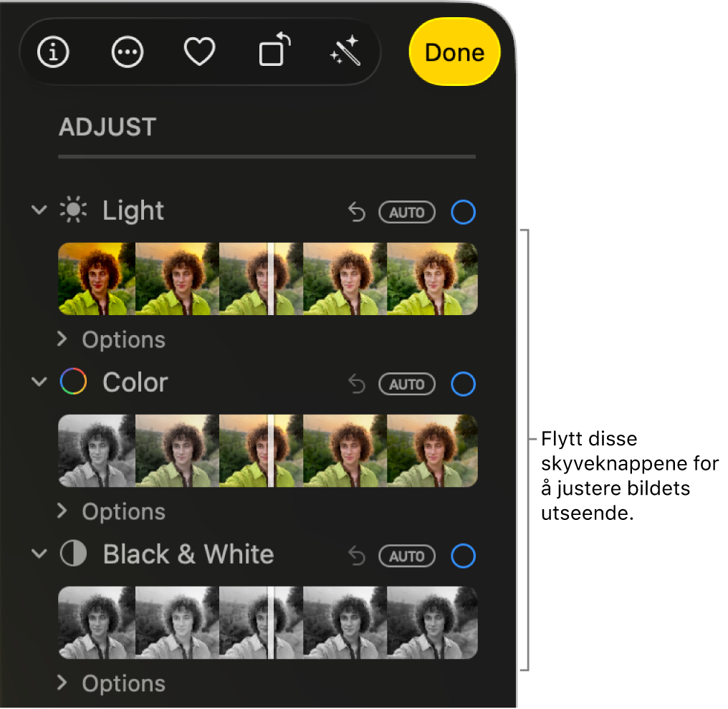Apply AUTO to Color adjustment
Screen dimensions: 728x709
tap(407, 384)
